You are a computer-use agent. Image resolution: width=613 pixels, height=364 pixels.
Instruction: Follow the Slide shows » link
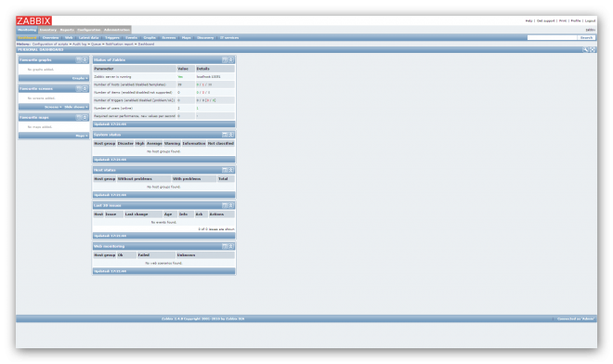(76, 107)
